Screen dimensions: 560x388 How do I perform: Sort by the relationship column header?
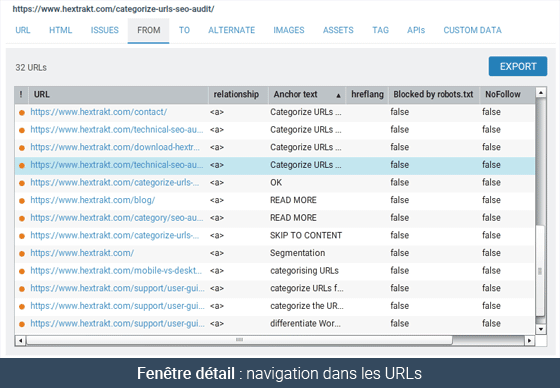(x=238, y=95)
